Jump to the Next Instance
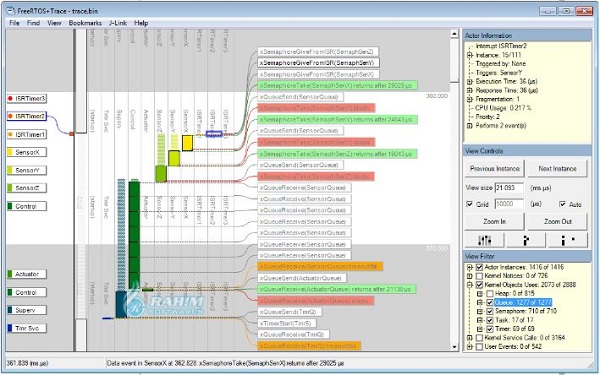 (x=557, y=168)
